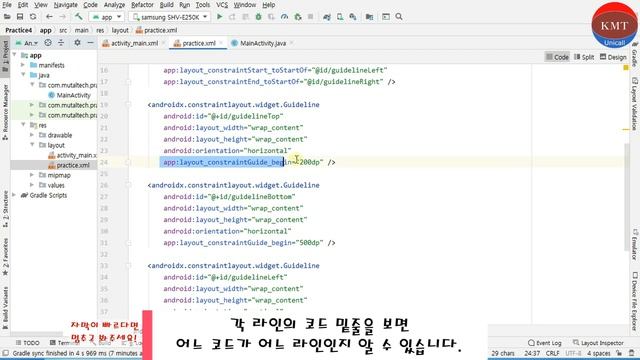640x360 pixels.
Task: Collapse the java folder
Action: [23, 75]
